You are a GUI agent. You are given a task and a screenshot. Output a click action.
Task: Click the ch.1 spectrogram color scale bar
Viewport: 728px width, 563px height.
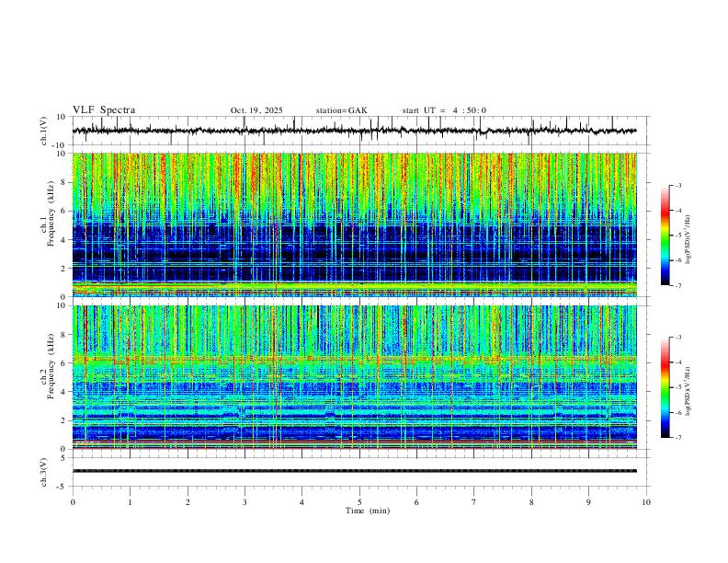tap(665, 236)
